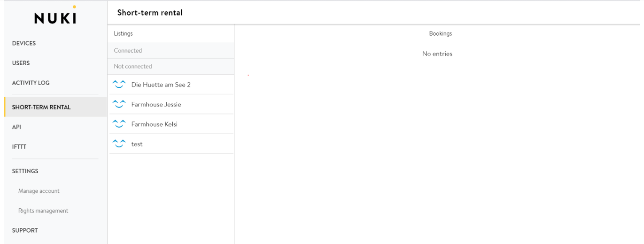This screenshot has width=644, height=244.
Task: Open the API menu item
Action: tap(16, 127)
